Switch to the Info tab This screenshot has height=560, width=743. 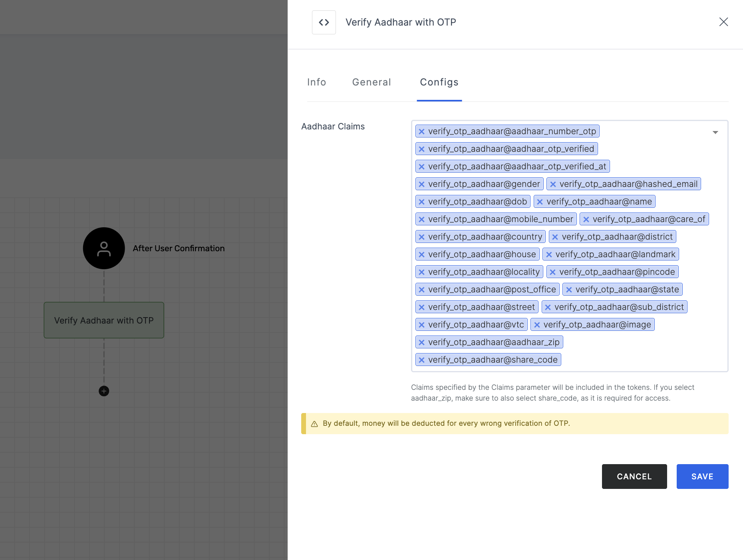tap(317, 82)
